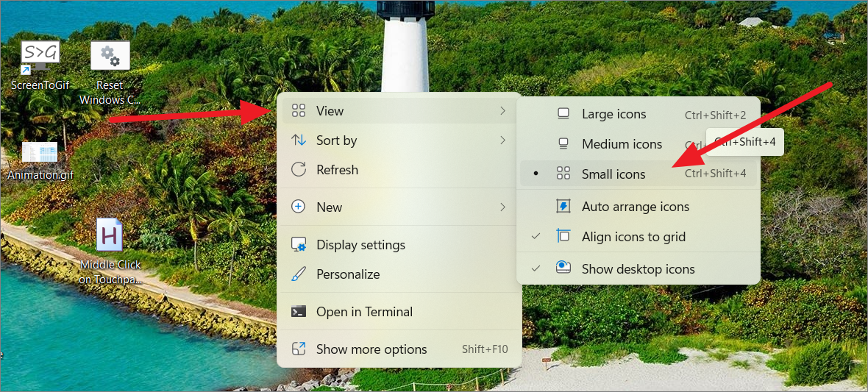Choose Open in Terminal
Viewport: 868px width, 392px height.
point(399,312)
